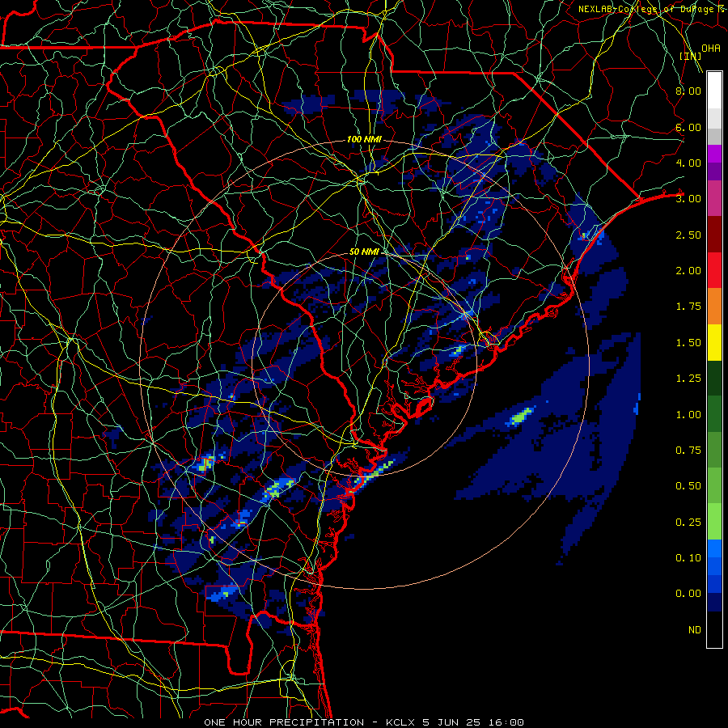Click the 2.00 legend value

pyautogui.click(x=688, y=271)
